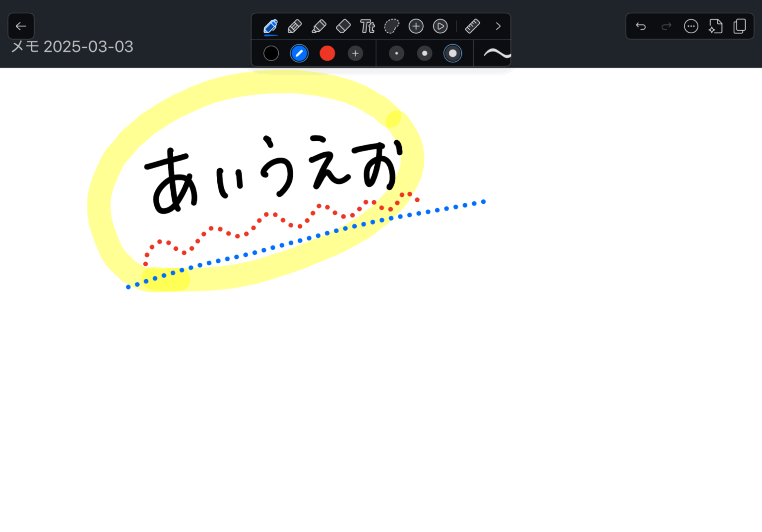Click the note title メモ 2025-03-03

(x=72, y=47)
